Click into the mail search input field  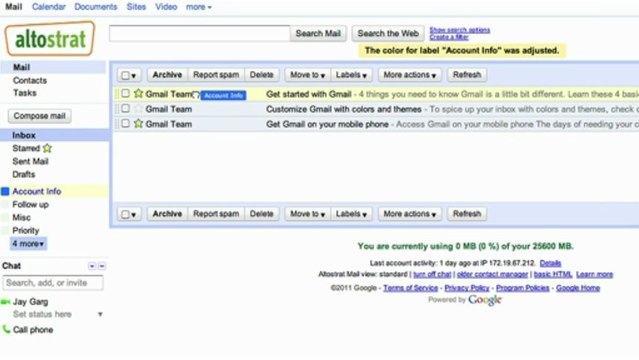pyautogui.click(x=199, y=33)
